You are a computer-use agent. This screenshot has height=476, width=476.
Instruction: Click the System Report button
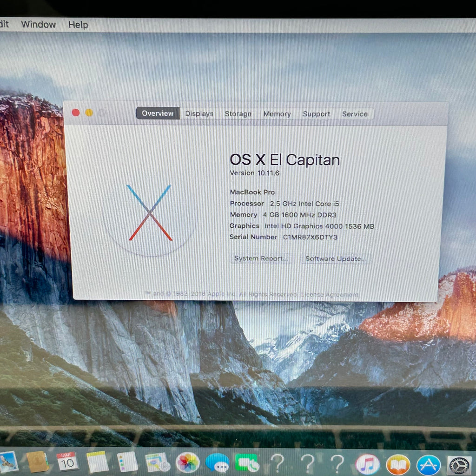tap(261, 258)
